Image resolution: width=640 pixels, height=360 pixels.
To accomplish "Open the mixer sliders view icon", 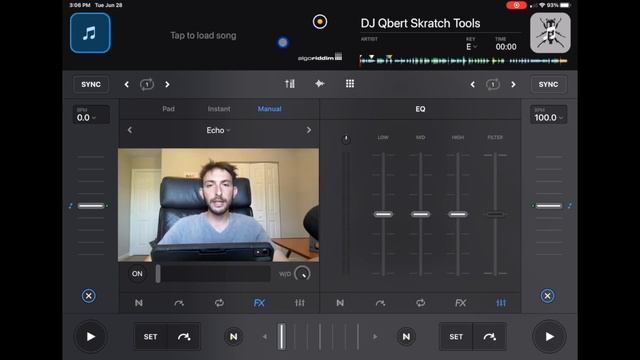I will pyautogui.click(x=290, y=84).
